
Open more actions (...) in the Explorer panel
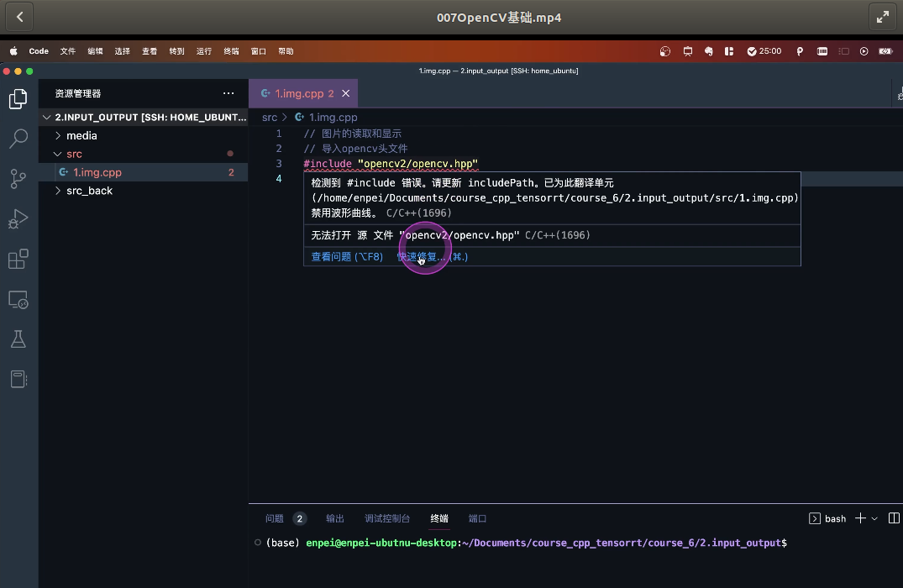228,93
